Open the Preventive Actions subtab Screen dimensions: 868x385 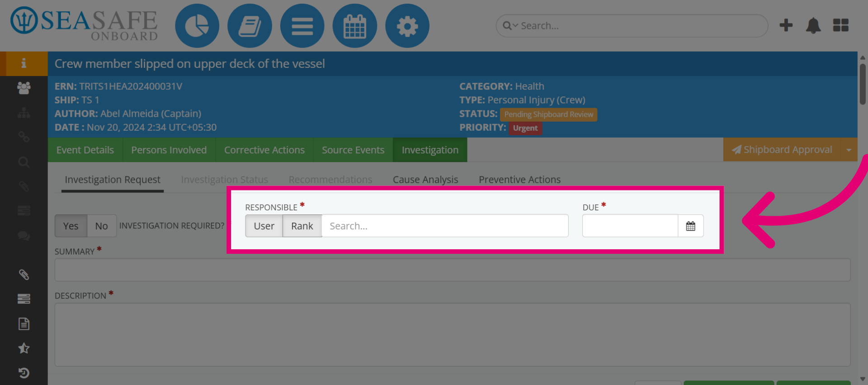pyautogui.click(x=520, y=180)
